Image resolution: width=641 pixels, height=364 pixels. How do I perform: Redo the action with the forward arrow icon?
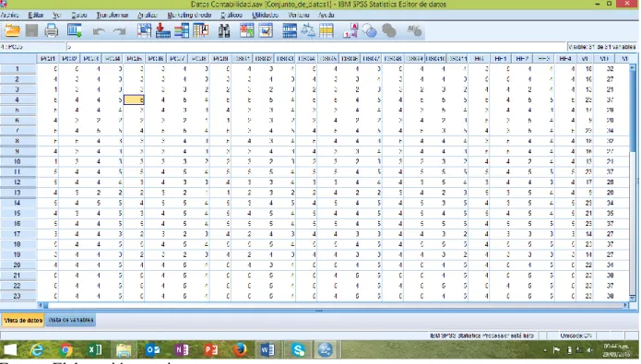(119, 31)
